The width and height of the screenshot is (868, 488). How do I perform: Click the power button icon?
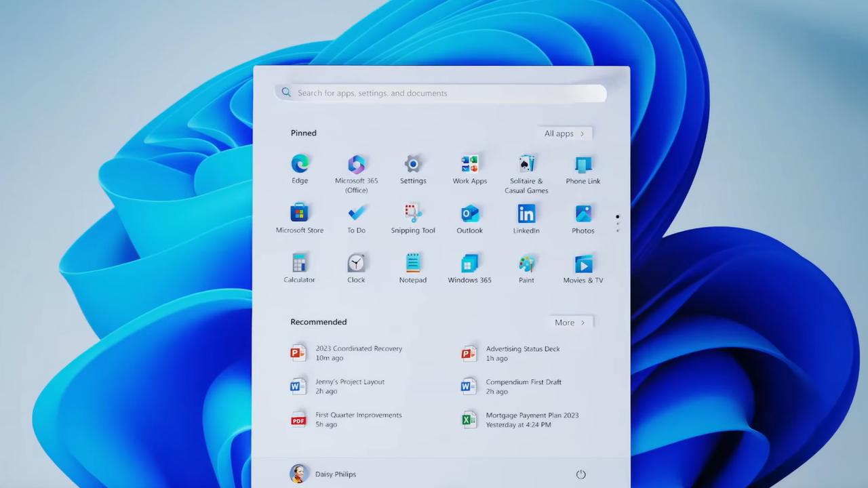[580, 474]
